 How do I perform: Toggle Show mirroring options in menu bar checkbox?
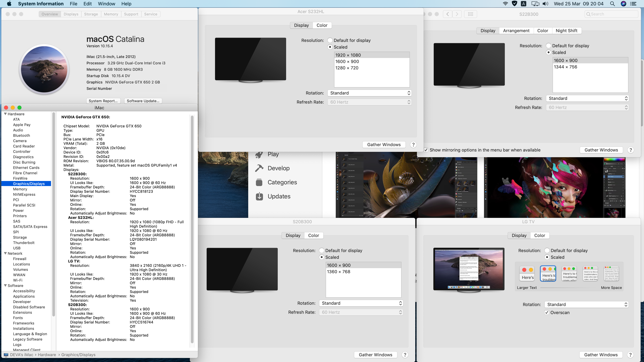426,150
